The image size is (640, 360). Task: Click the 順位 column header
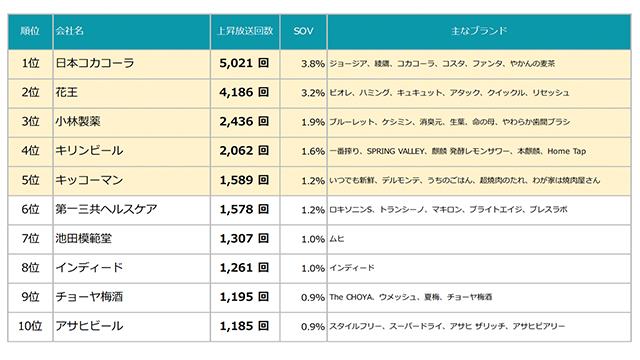click(x=30, y=31)
